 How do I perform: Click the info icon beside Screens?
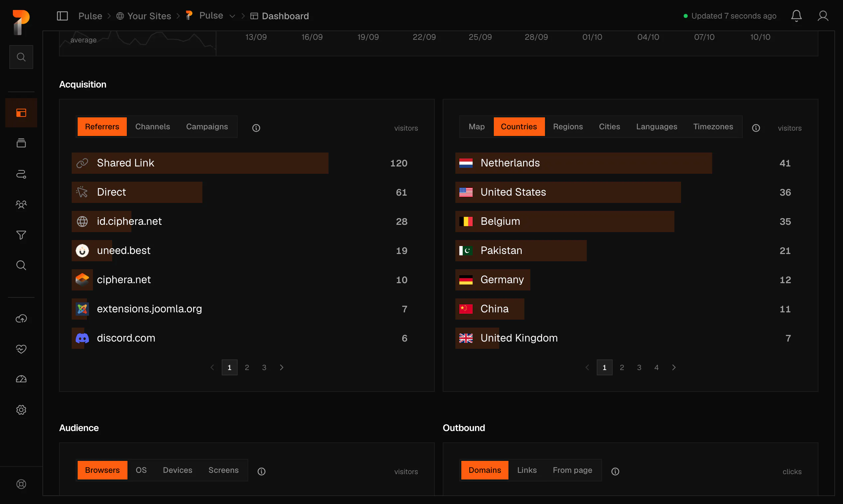pyautogui.click(x=262, y=472)
